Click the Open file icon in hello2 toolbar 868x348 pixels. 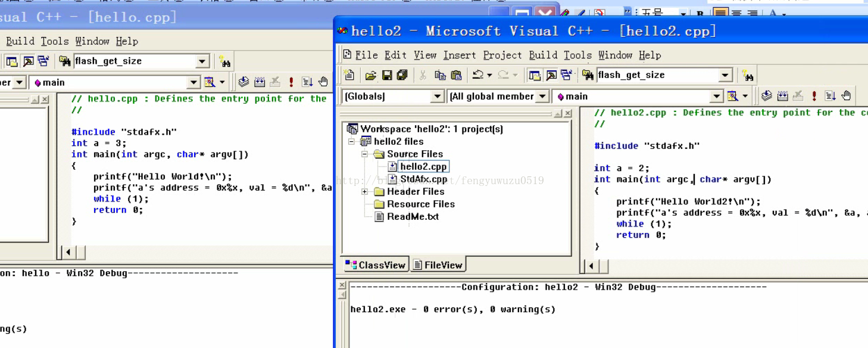[370, 75]
